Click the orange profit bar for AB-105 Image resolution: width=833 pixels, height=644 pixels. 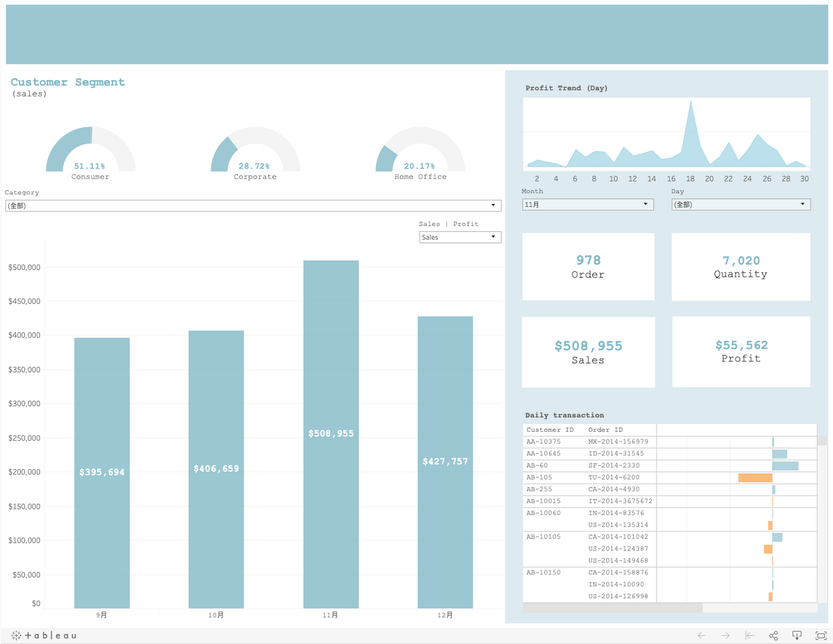point(753,477)
